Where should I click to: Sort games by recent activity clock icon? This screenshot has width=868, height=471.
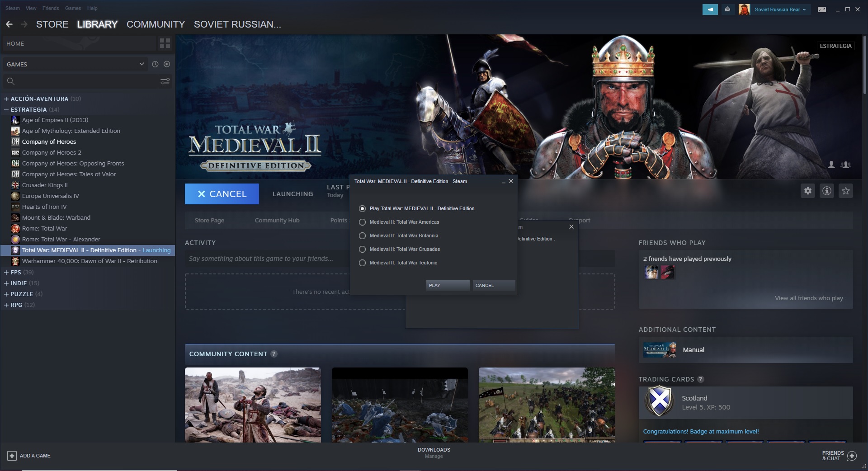[155, 64]
